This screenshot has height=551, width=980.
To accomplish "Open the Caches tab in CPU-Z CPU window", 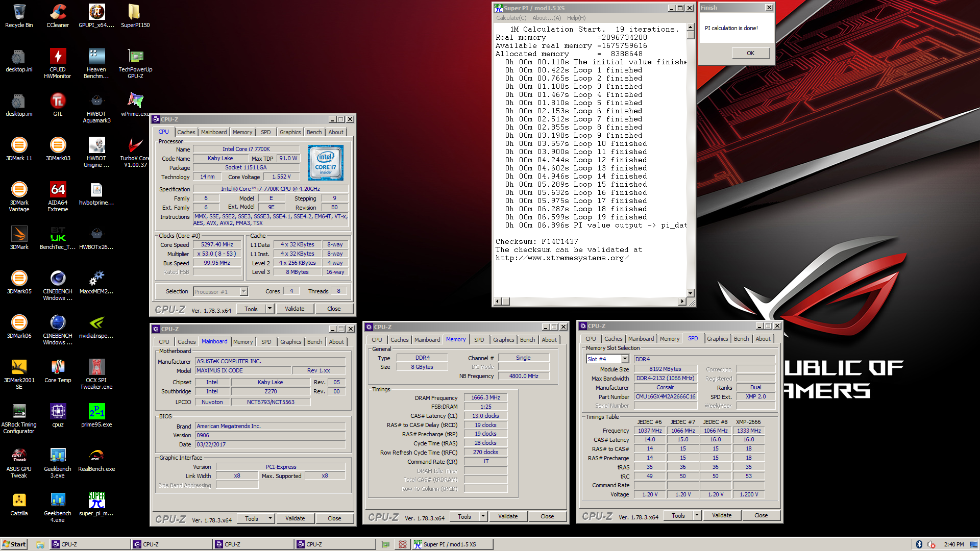I will [x=186, y=132].
